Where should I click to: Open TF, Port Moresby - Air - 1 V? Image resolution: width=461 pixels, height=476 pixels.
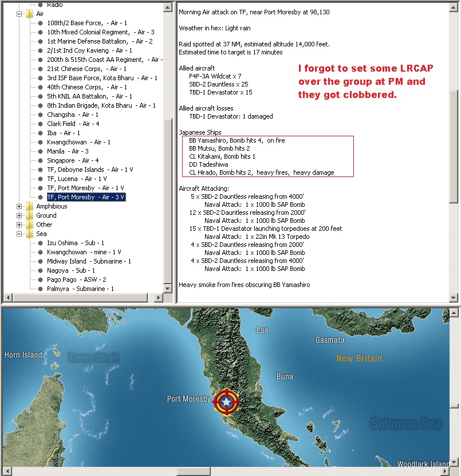(x=85, y=188)
